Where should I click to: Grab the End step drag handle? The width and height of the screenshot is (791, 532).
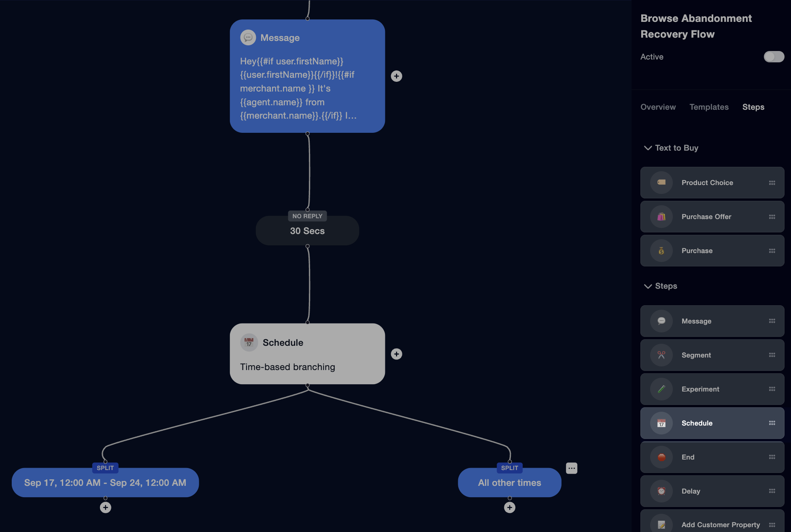tap(772, 457)
